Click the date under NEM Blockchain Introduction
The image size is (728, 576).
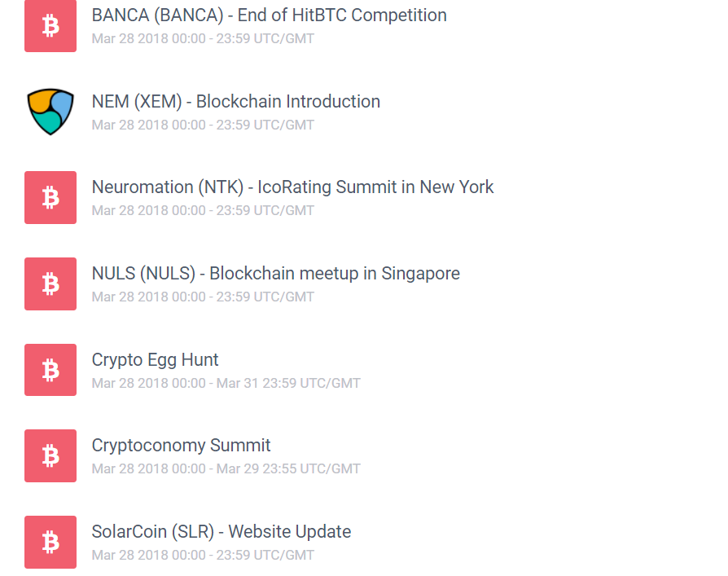(x=202, y=125)
